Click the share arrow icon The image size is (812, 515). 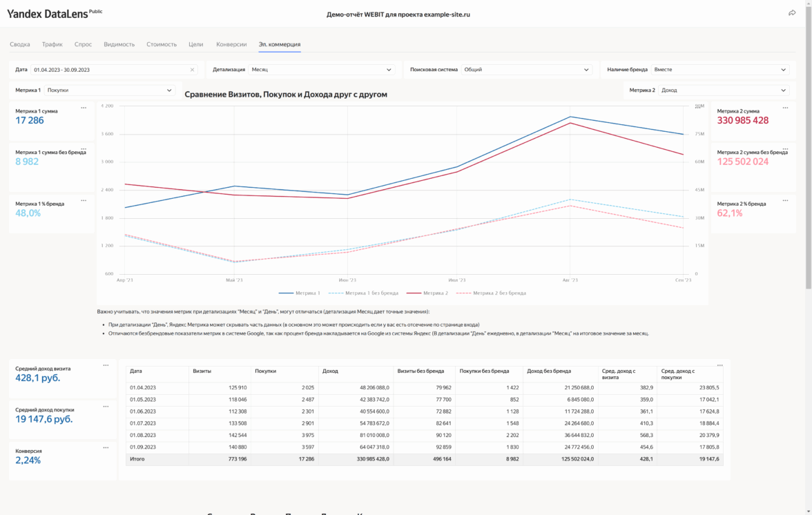coord(792,13)
